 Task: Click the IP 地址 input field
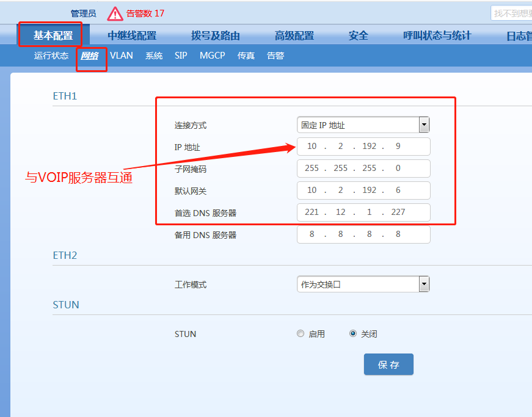click(x=363, y=147)
